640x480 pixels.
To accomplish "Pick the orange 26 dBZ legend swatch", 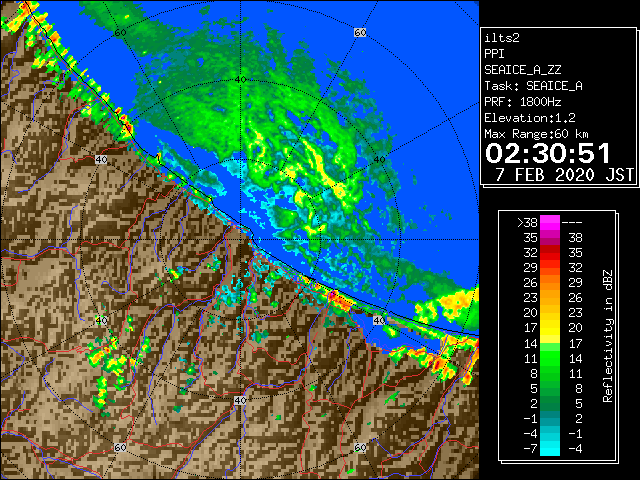I will point(550,282).
